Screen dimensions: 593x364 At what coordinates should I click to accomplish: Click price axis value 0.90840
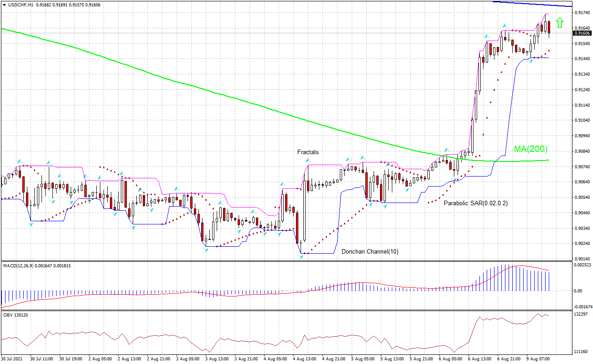(582, 151)
